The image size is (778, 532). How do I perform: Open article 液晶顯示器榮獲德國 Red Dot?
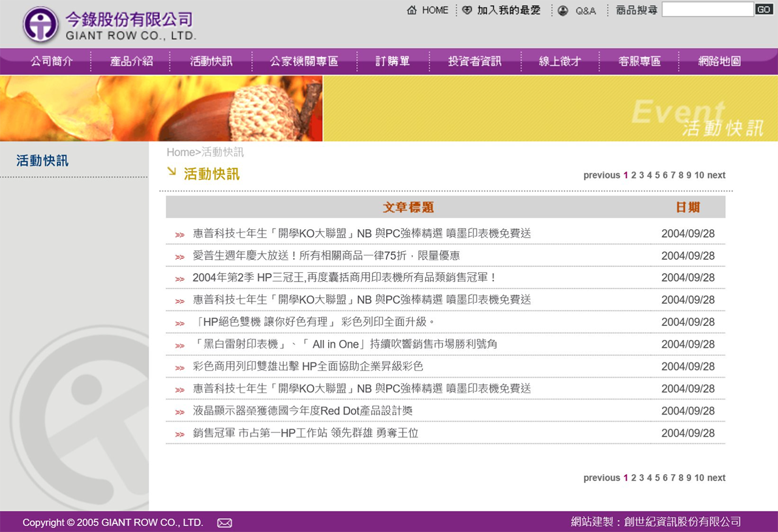point(303,411)
